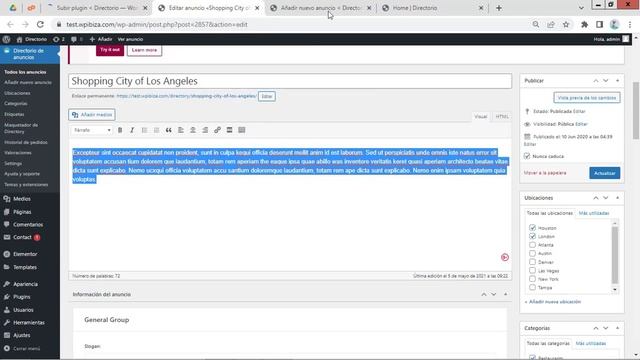Insert the Read More tag

coord(229,130)
